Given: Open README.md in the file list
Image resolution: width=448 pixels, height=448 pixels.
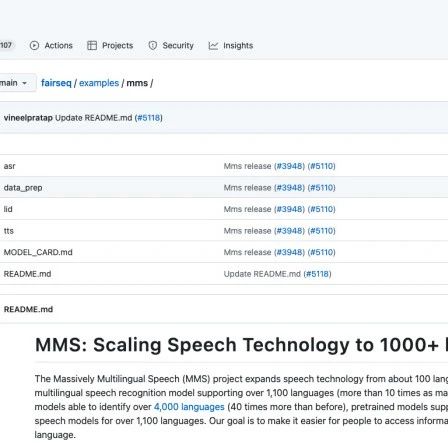Looking at the screenshot, I should pyautogui.click(x=27, y=274).
